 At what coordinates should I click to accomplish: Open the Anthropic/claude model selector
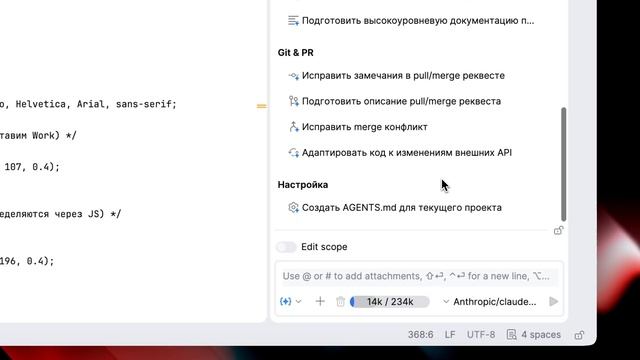tap(490, 302)
